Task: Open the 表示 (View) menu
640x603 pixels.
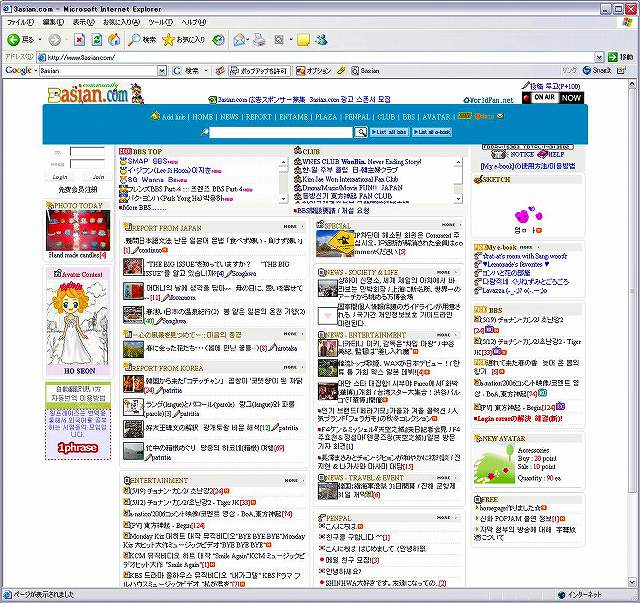Action: 84,22
